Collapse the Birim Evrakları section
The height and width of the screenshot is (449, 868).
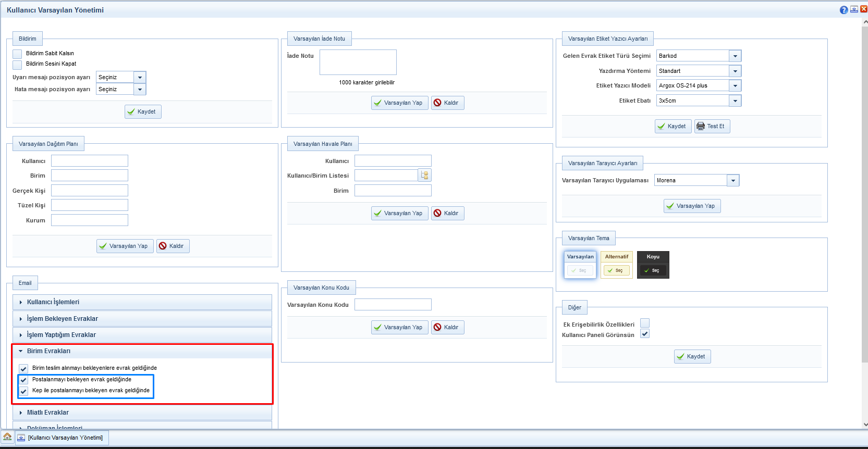48,351
